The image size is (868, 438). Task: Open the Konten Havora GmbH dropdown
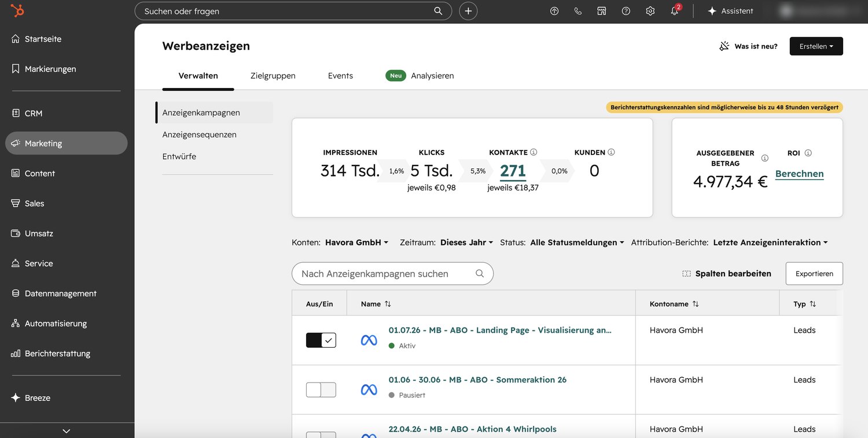[356, 242]
